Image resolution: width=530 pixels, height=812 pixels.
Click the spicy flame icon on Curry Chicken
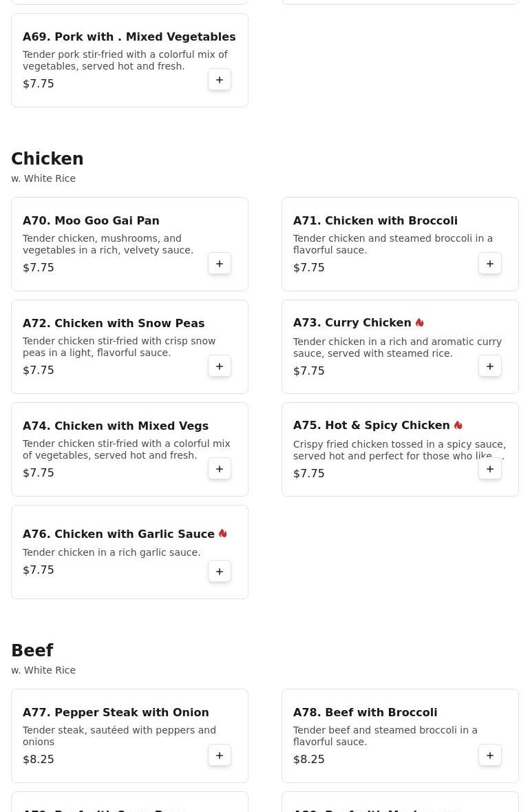(x=420, y=322)
